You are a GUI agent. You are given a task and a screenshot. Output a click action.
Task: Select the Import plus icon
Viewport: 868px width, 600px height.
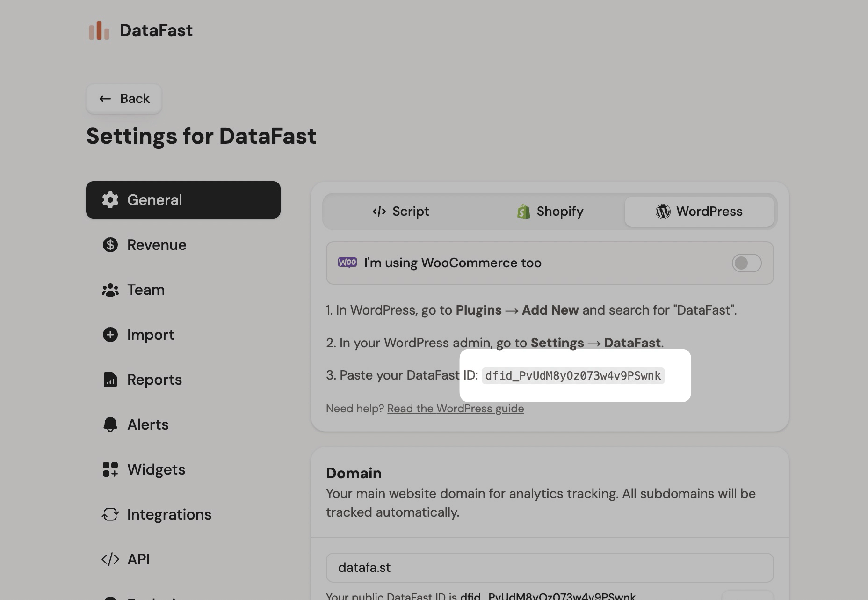(110, 335)
